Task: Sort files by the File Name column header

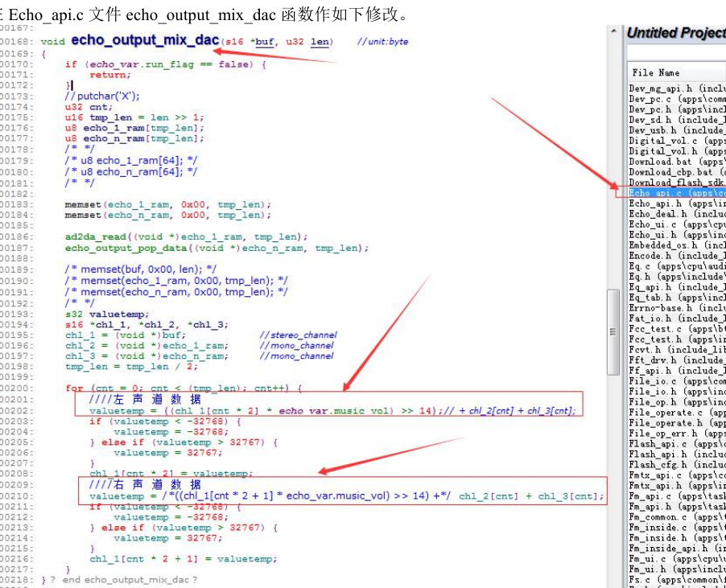Action: click(x=677, y=72)
